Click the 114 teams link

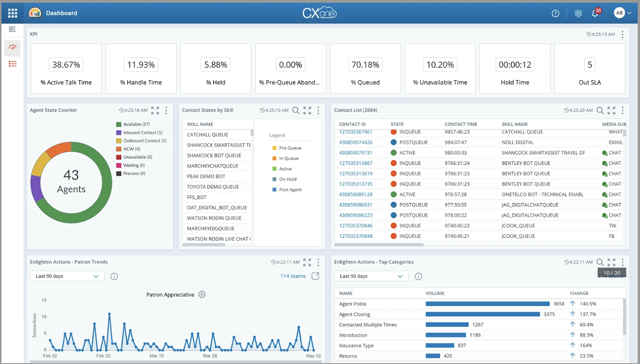tap(293, 276)
